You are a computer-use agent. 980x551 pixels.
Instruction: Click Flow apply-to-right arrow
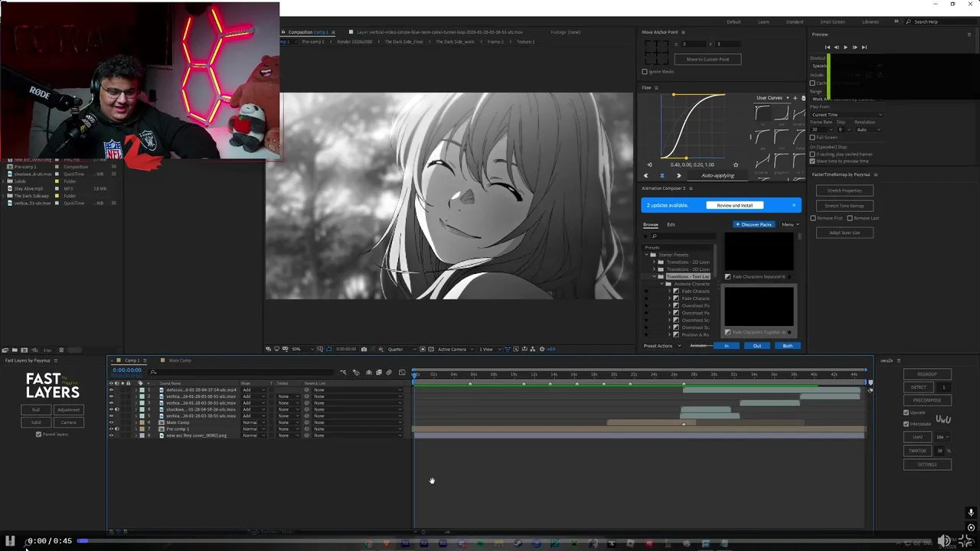click(678, 176)
